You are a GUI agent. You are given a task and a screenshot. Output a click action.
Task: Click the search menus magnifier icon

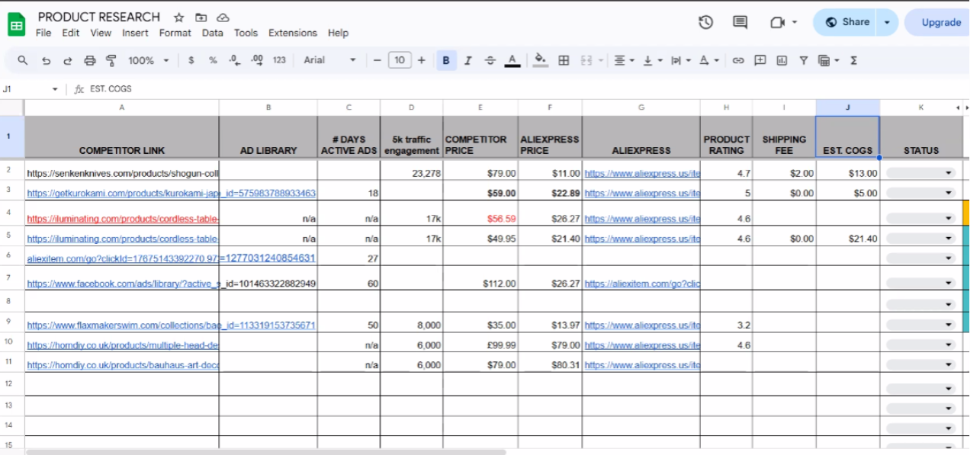pos(23,60)
